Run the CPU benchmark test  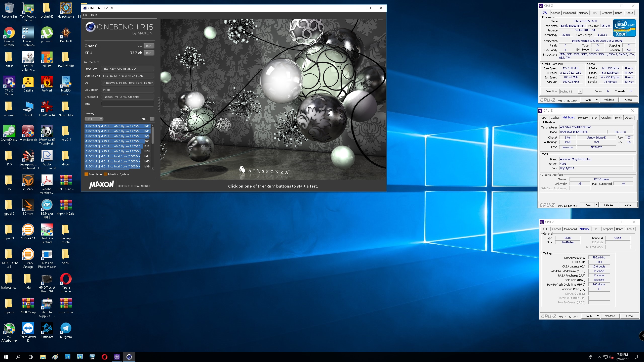click(x=149, y=53)
